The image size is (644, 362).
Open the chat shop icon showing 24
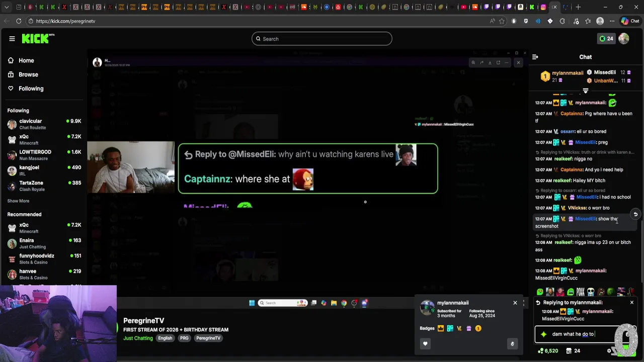[x=573, y=351]
